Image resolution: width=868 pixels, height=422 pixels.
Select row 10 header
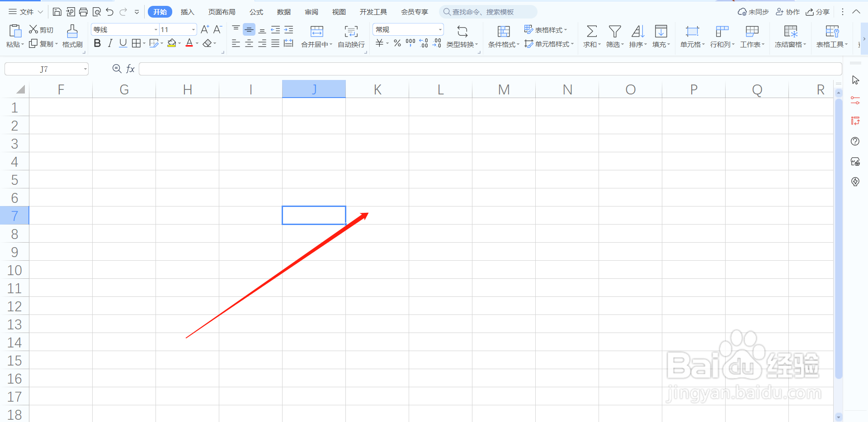[14, 270]
